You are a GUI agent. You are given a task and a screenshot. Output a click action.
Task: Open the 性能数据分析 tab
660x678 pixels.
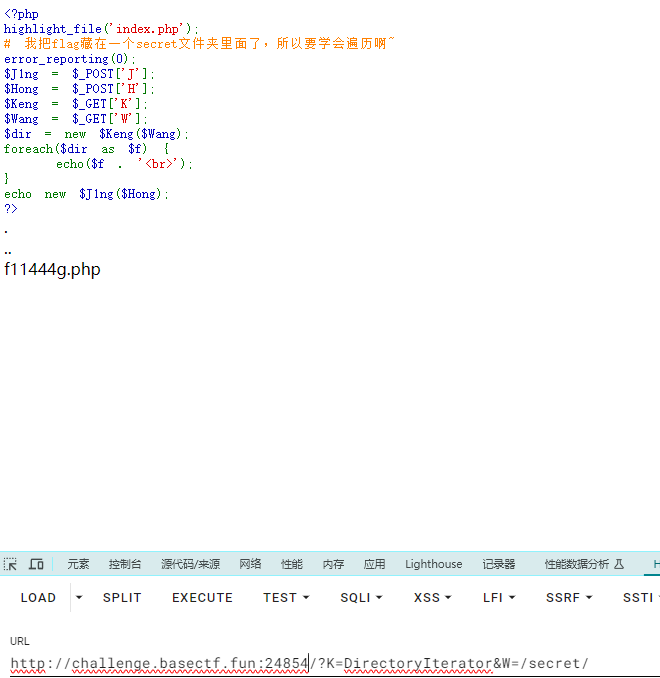584,564
